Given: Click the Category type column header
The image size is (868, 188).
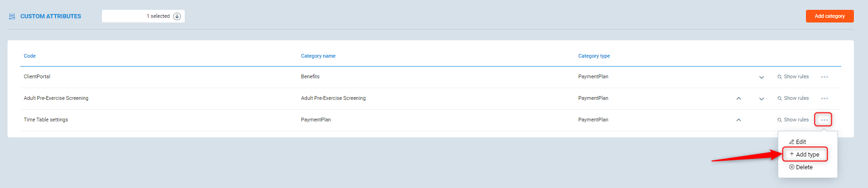Looking at the screenshot, I should [x=594, y=56].
